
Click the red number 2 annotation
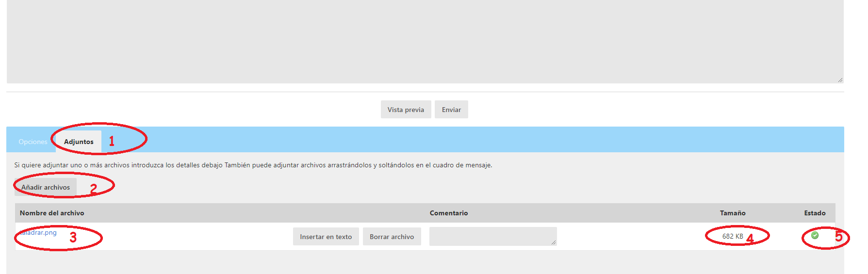point(94,189)
